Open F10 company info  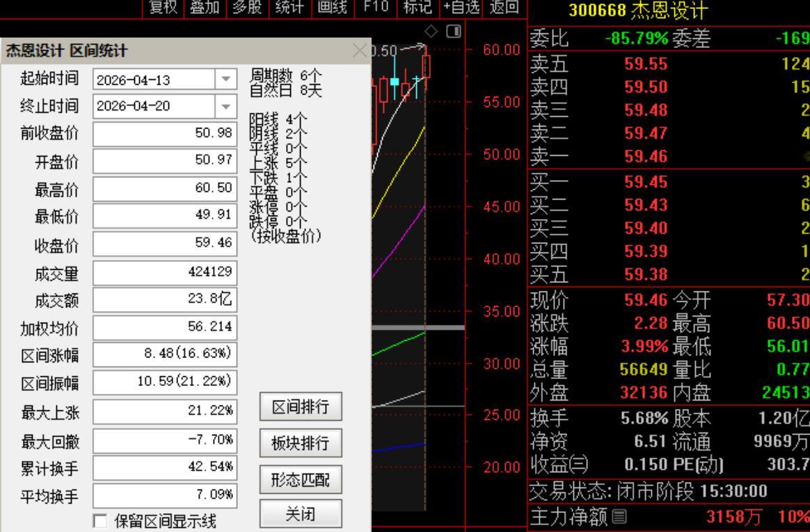pos(376,7)
